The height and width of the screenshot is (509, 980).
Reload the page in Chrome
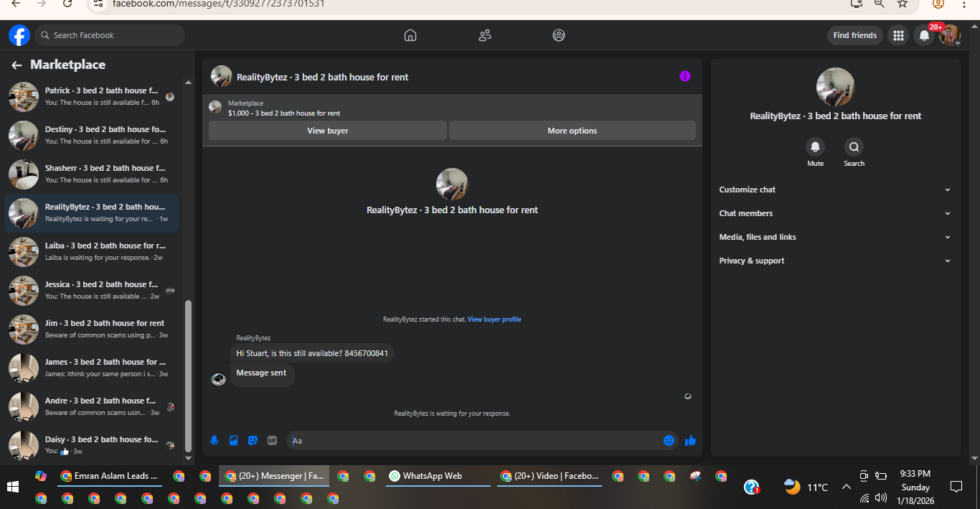pos(67,4)
